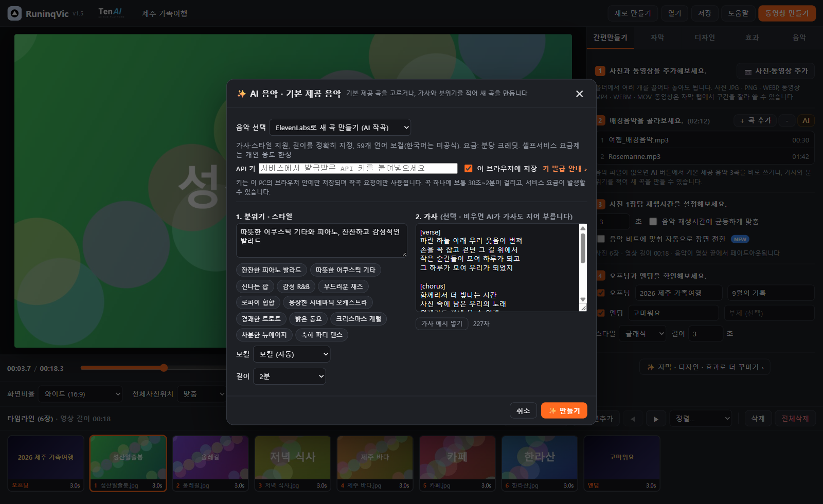Select the 저녁 식사.jpg timeline thumbnail
The height and width of the screenshot is (504, 823).
point(293,463)
